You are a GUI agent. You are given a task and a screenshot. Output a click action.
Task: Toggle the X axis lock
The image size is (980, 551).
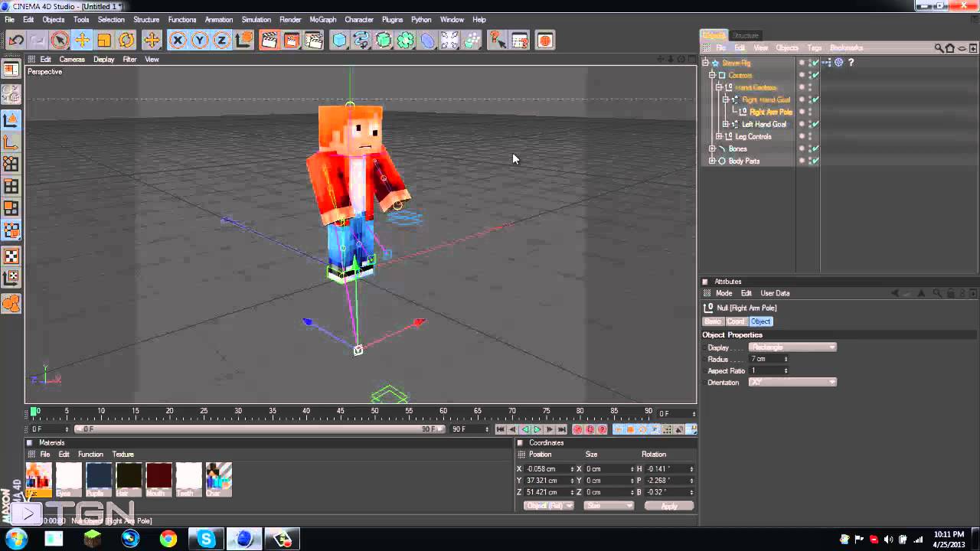tap(178, 41)
